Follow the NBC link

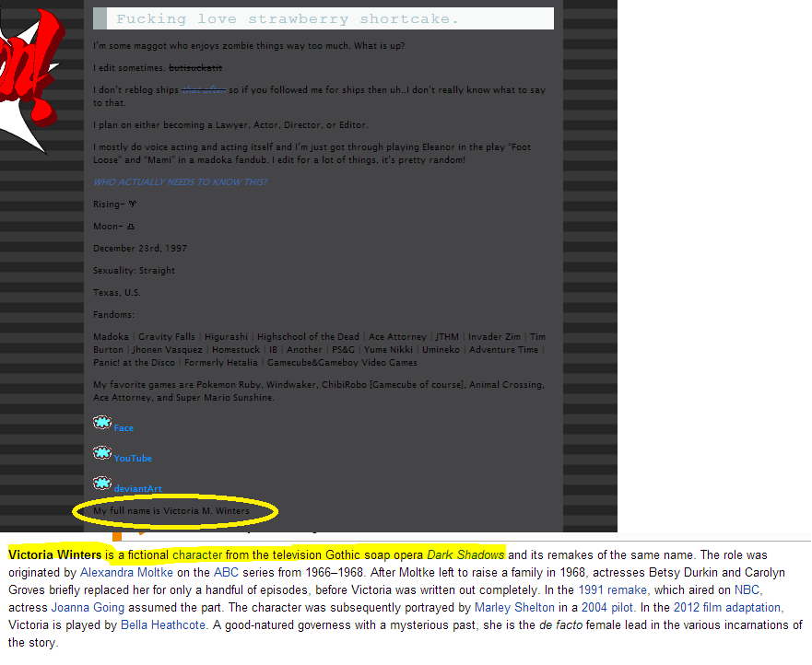click(x=747, y=589)
